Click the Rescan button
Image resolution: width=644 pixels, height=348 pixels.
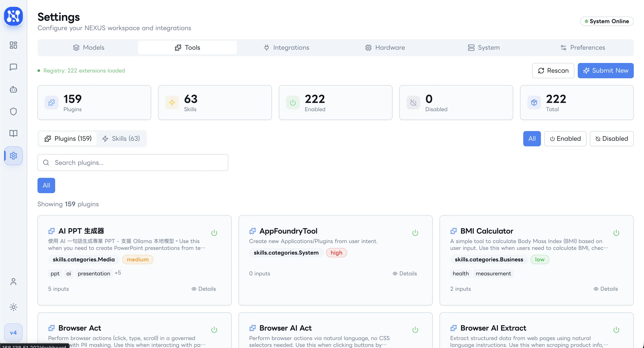click(553, 71)
